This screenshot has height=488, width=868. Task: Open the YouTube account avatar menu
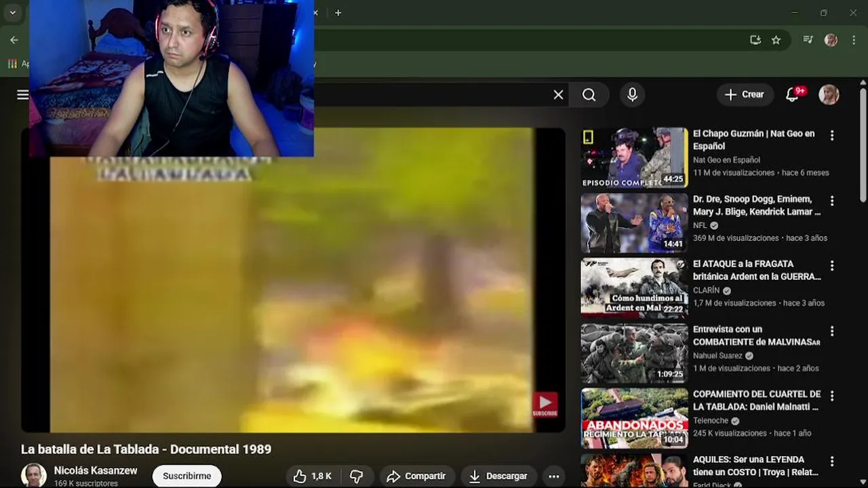829,95
